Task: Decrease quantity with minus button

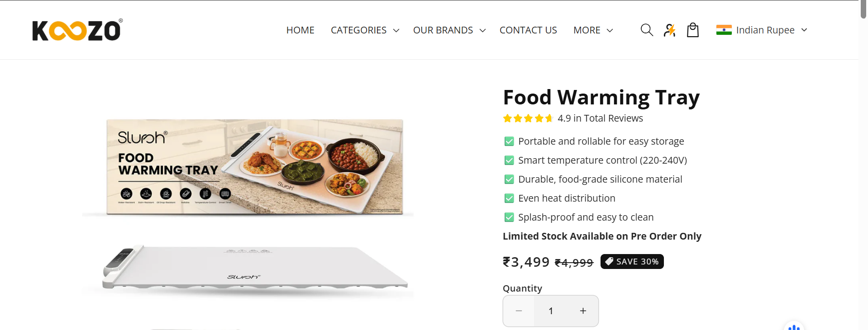Action: coord(519,311)
